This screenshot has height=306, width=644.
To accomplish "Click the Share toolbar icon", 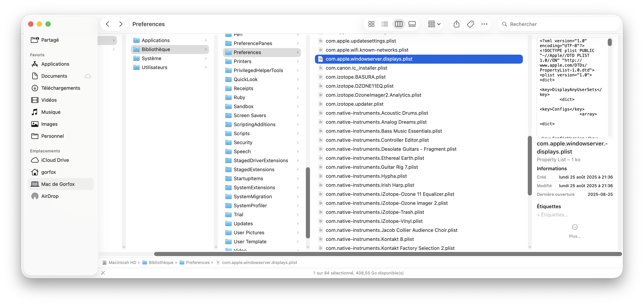I will 456,24.
